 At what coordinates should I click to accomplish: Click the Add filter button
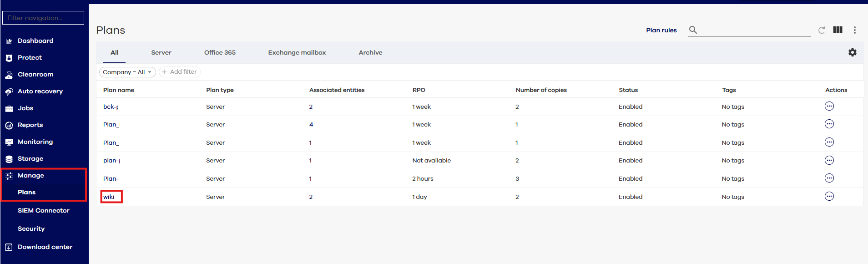[x=180, y=72]
